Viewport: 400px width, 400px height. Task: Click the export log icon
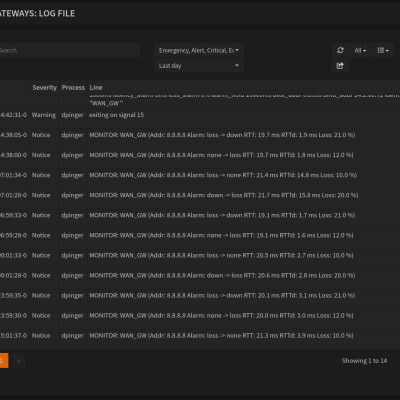click(x=340, y=66)
